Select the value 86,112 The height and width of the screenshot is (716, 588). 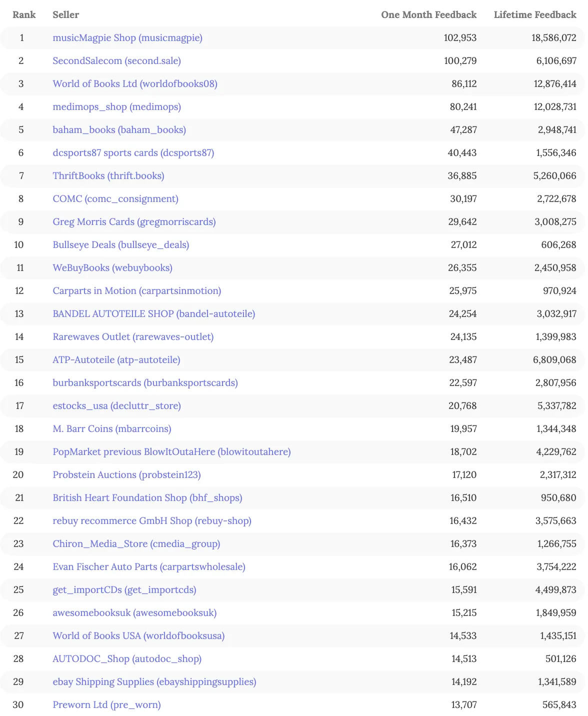[464, 84]
